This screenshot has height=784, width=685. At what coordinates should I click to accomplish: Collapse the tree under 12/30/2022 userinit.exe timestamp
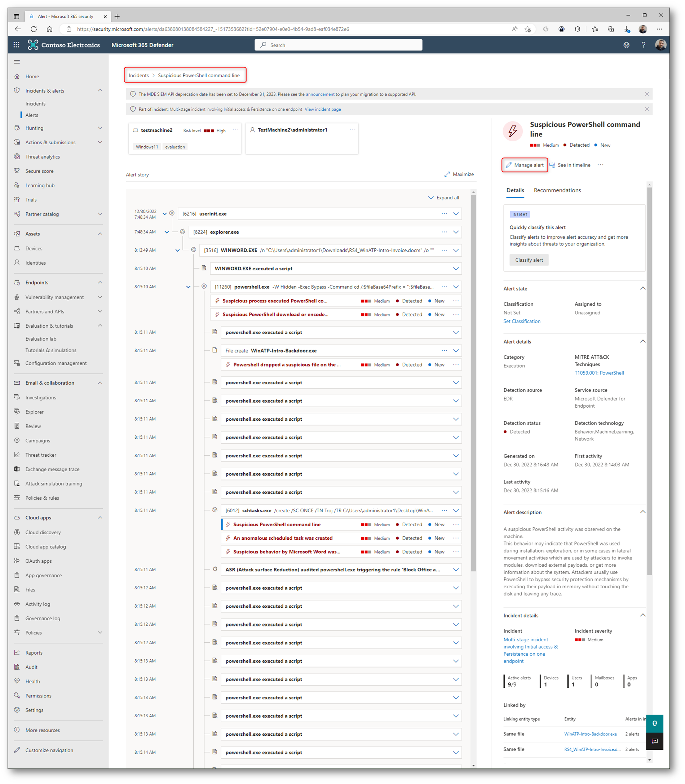(164, 214)
